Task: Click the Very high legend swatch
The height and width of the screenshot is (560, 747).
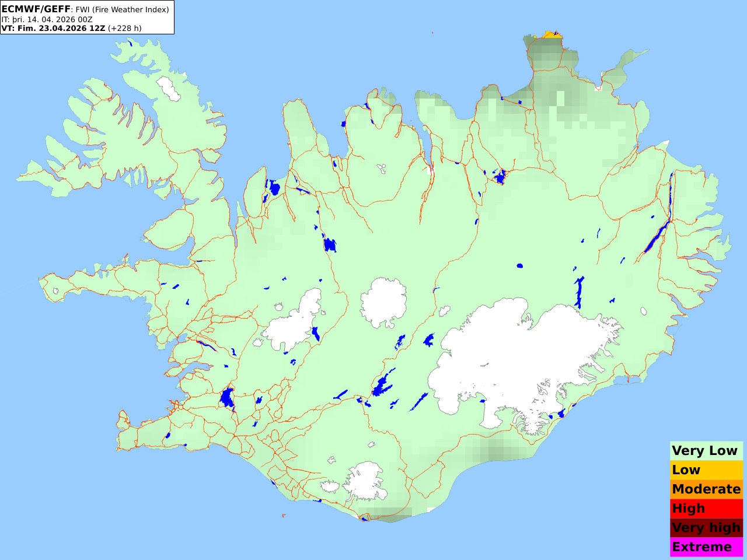Action: click(x=706, y=528)
